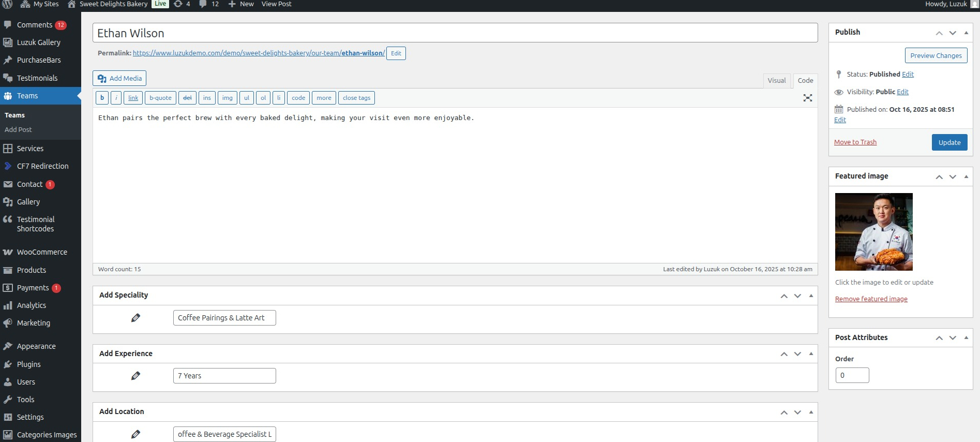
Task: Open Analytics via its bar chart icon
Action: click(x=8, y=305)
